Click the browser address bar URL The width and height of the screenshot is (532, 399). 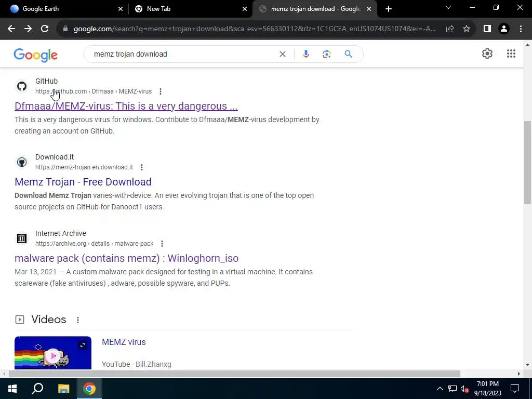click(255, 29)
